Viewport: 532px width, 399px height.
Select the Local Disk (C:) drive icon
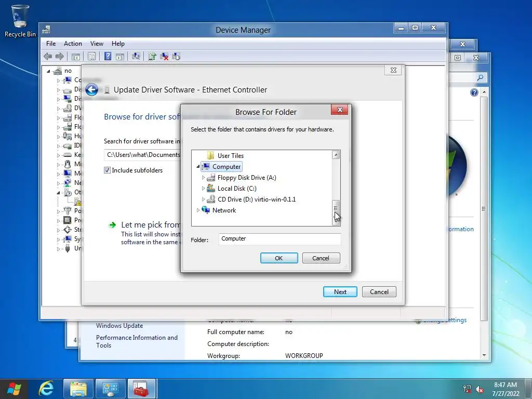pos(211,188)
